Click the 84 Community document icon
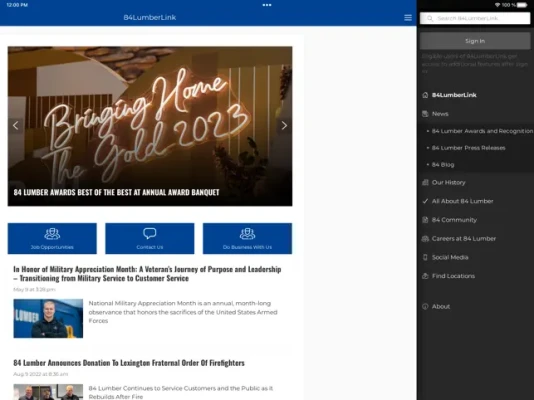Screen dimensions: 534x400 (x=425, y=220)
